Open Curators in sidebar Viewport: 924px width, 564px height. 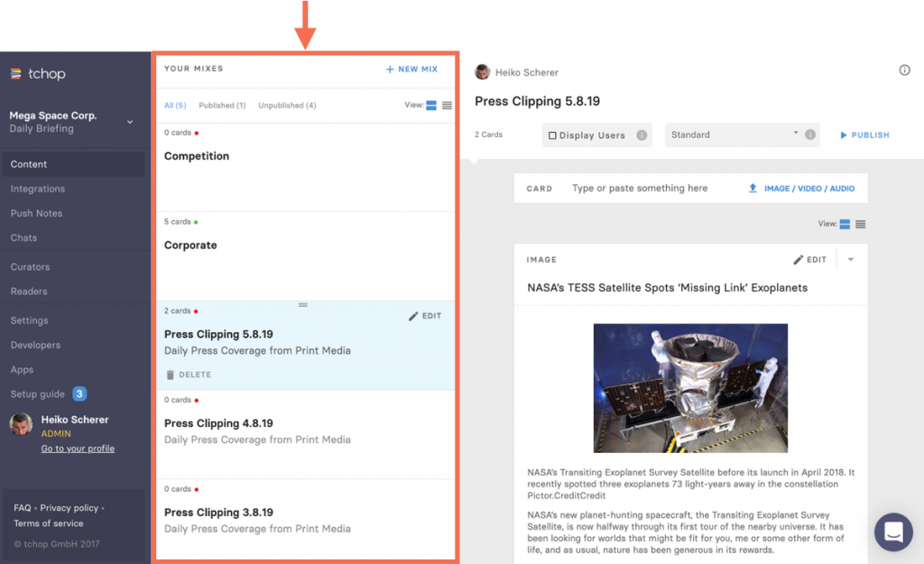pyautogui.click(x=30, y=267)
